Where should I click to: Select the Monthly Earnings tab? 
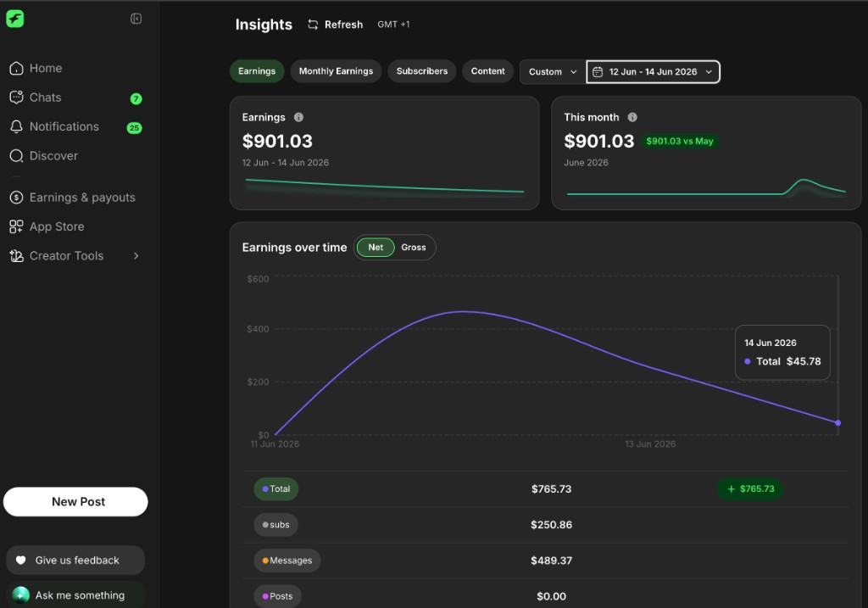[x=336, y=71]
